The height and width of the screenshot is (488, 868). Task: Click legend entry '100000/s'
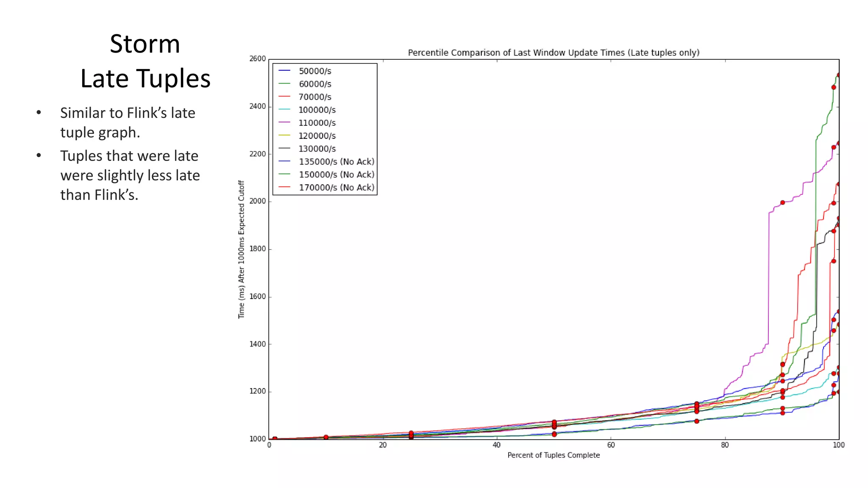click(317, 110)
